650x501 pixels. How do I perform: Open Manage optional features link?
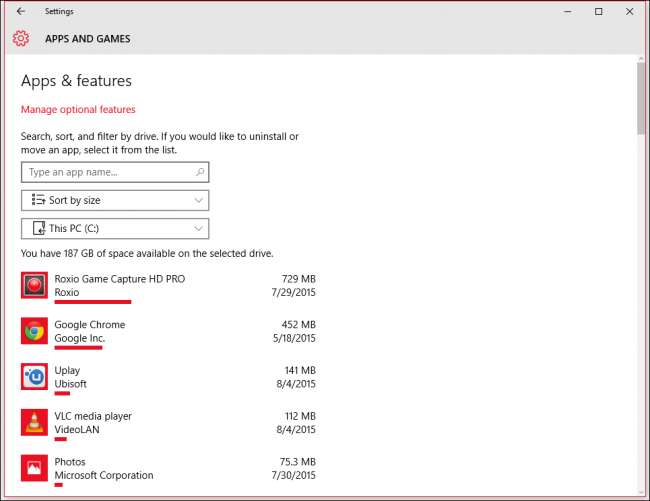coord(78,109)
